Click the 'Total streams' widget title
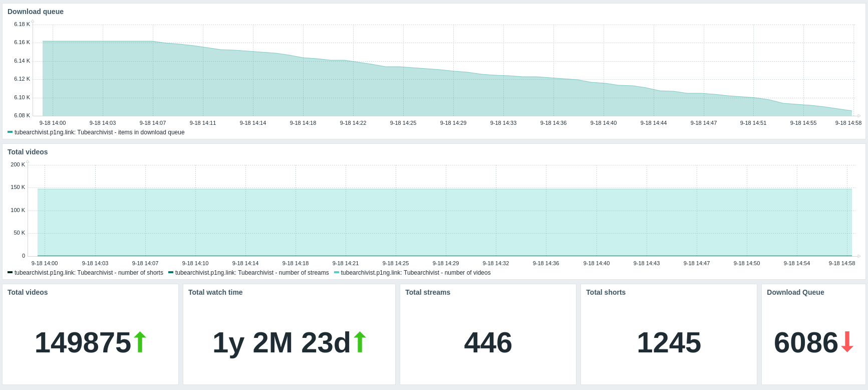 coord(428,292)
